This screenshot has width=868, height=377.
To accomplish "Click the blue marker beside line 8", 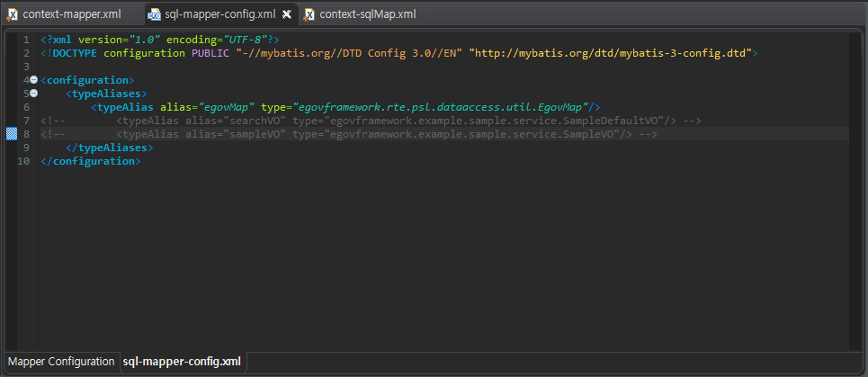I will point(11,133).
